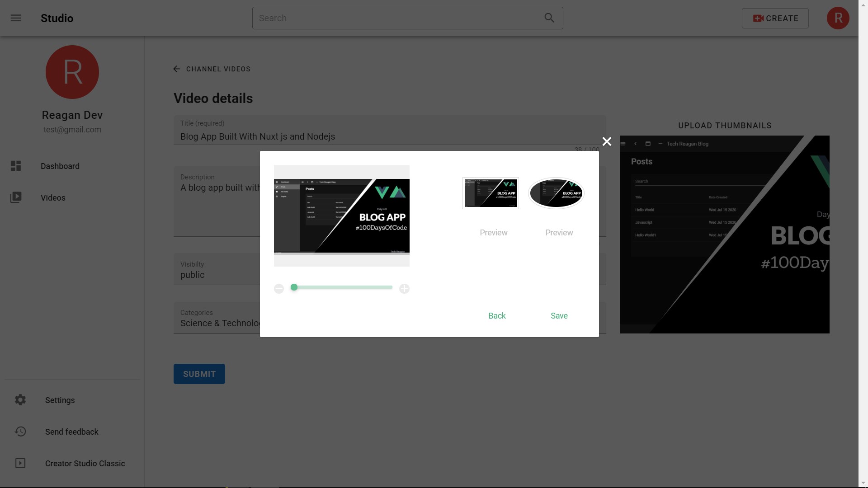Focus the Search input field
868x488 pixels.
[x=398, y=18]
